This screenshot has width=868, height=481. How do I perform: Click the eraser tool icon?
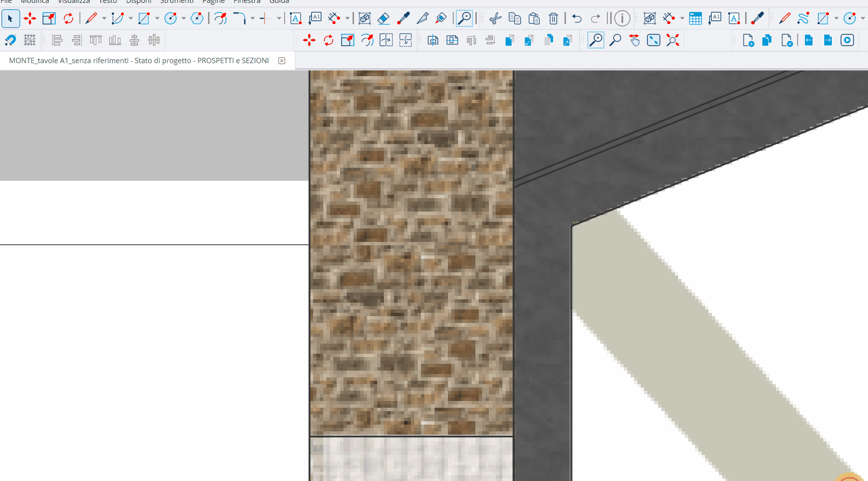pyautogui.click(x=383, y=19)
